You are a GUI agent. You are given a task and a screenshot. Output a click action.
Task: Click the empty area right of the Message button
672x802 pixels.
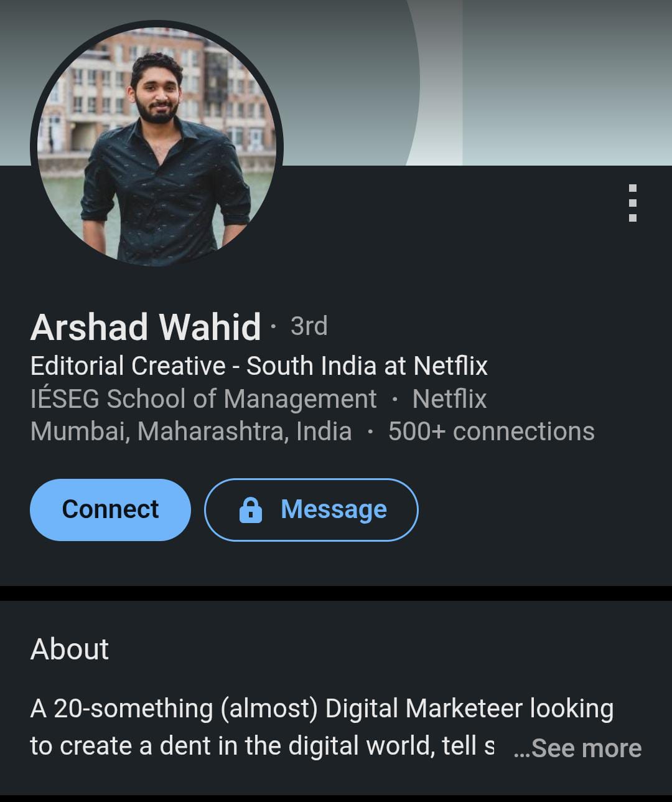click(541, 510)
